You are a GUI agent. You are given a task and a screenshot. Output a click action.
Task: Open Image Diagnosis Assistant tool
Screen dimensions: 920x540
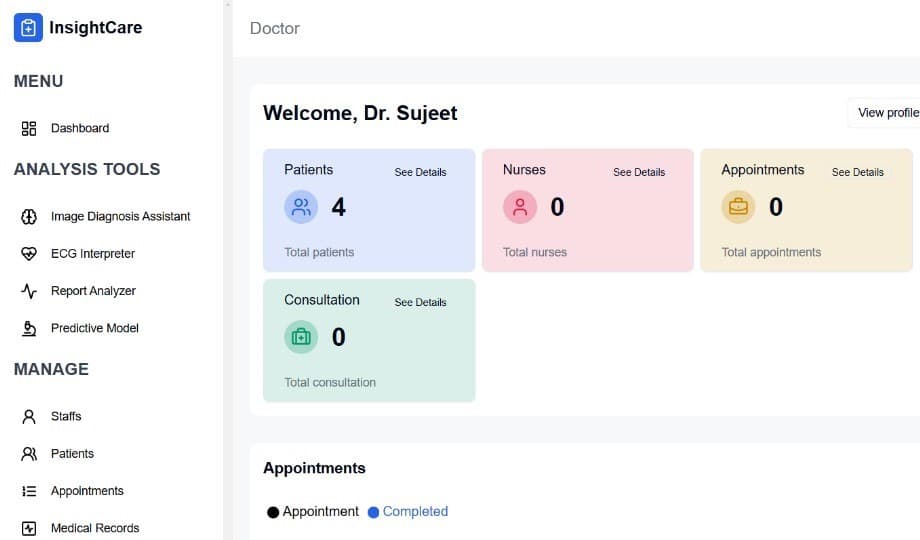click(120, 217)
